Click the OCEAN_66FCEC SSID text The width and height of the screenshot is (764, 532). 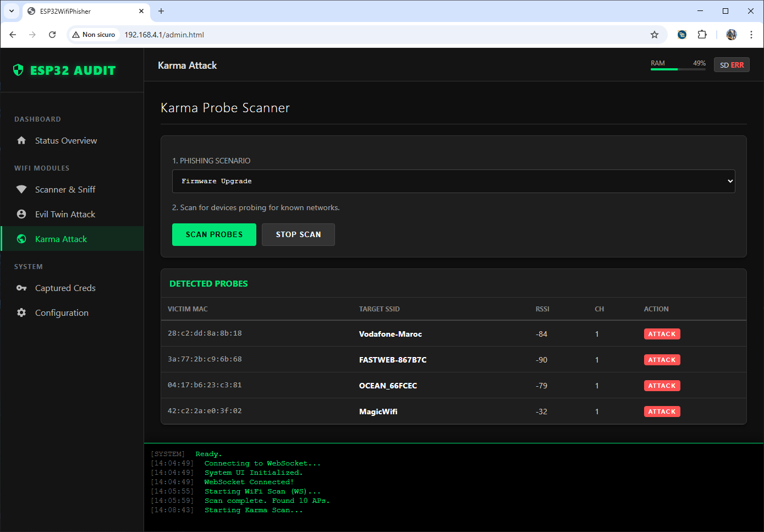388,386
